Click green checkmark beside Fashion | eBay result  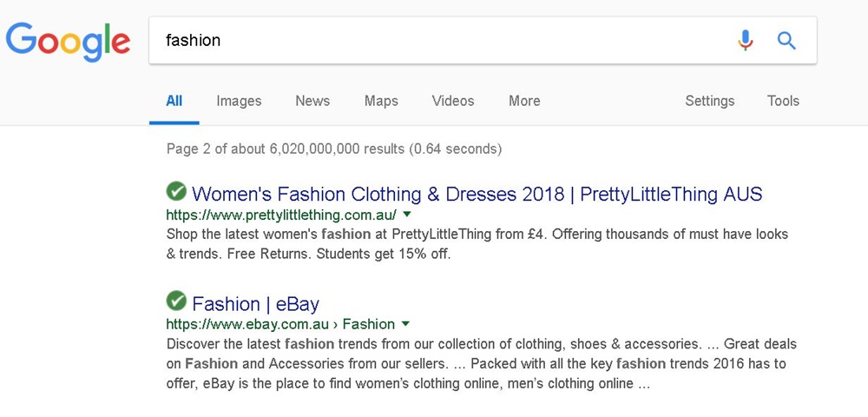tap(176, 301)
